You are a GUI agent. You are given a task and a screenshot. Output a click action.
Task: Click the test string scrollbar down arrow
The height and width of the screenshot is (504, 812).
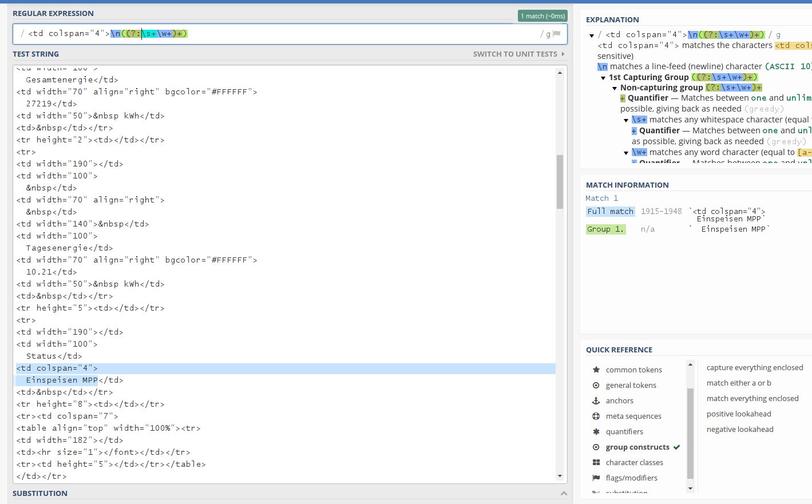(x=560, y=476)
